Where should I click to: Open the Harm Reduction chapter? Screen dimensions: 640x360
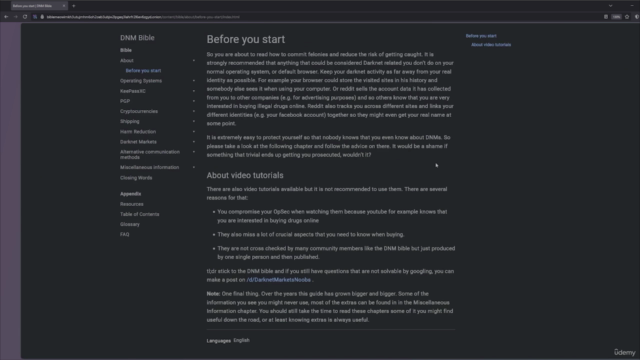tap(138, 131)
